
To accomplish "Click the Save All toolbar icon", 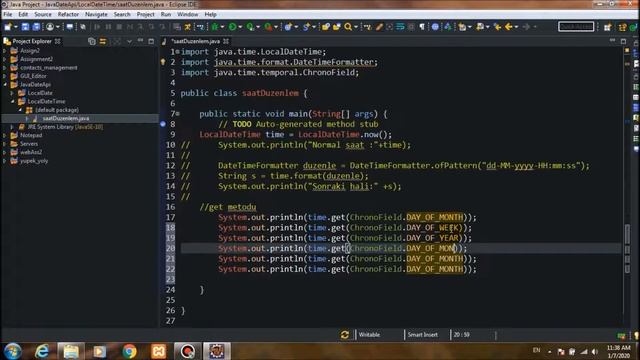I will coord(36,27).
